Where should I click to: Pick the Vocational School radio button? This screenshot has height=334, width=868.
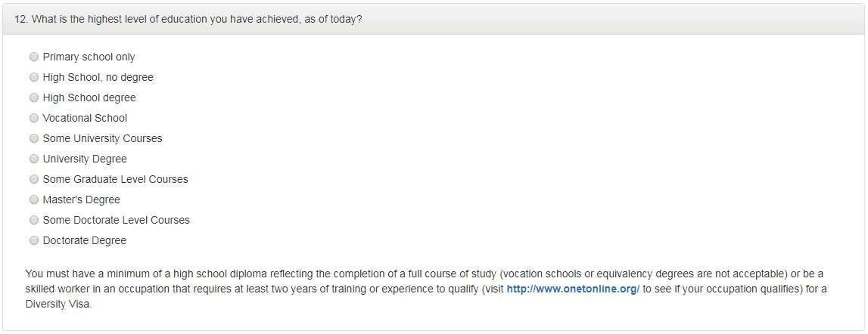(x=34, y=118)
